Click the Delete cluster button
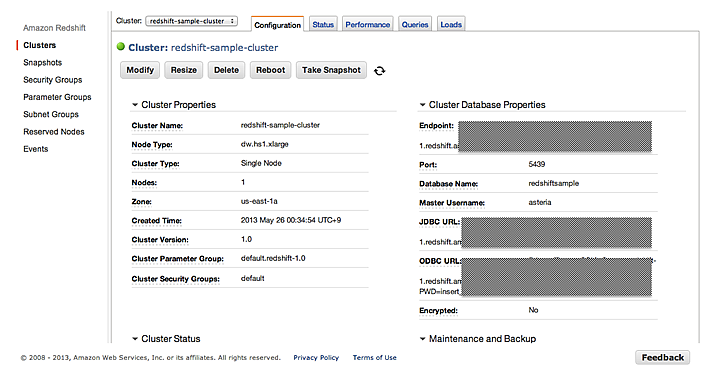 pyautogui.click(x=226, y=70)
